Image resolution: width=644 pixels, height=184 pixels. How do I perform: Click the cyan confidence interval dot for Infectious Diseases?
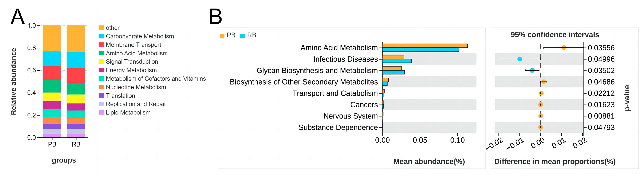click(x=520, y=59)
